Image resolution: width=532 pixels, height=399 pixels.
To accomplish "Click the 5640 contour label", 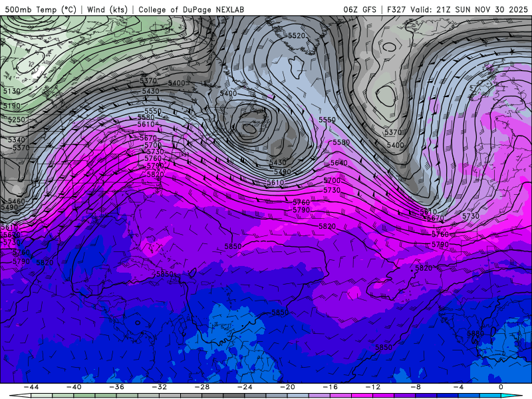I will (x=339, y=163).
